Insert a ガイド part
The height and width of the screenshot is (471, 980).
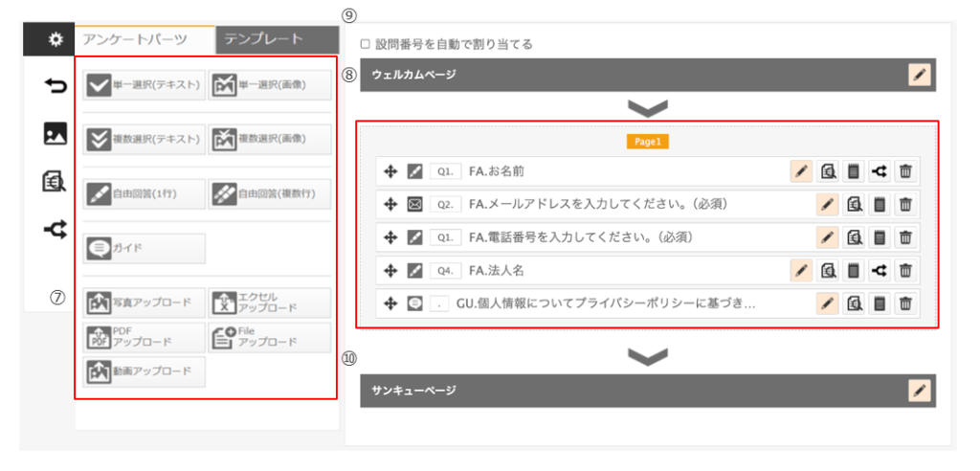point(144,248)
